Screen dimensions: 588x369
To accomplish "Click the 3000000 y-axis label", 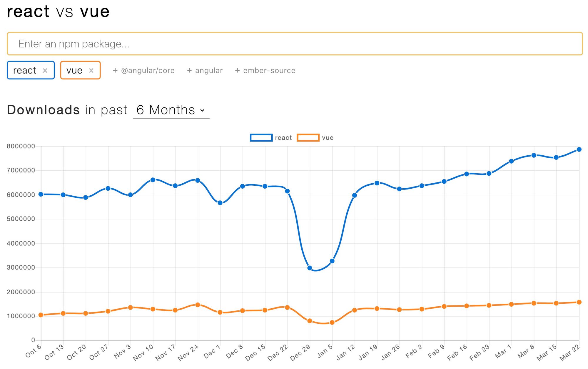I will point(21,267).
